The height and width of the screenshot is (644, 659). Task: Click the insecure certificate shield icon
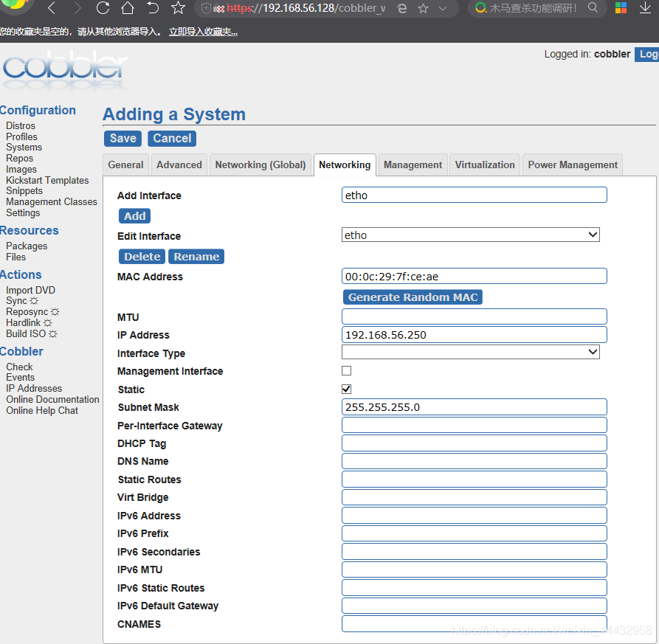[206, 8]
